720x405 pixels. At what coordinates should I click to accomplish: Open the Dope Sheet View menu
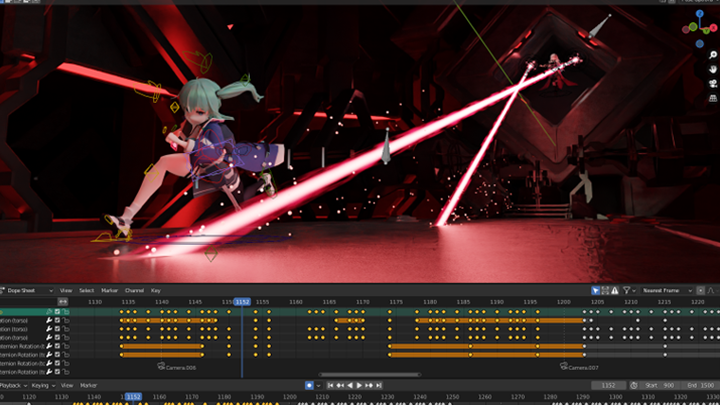point(66,291)
